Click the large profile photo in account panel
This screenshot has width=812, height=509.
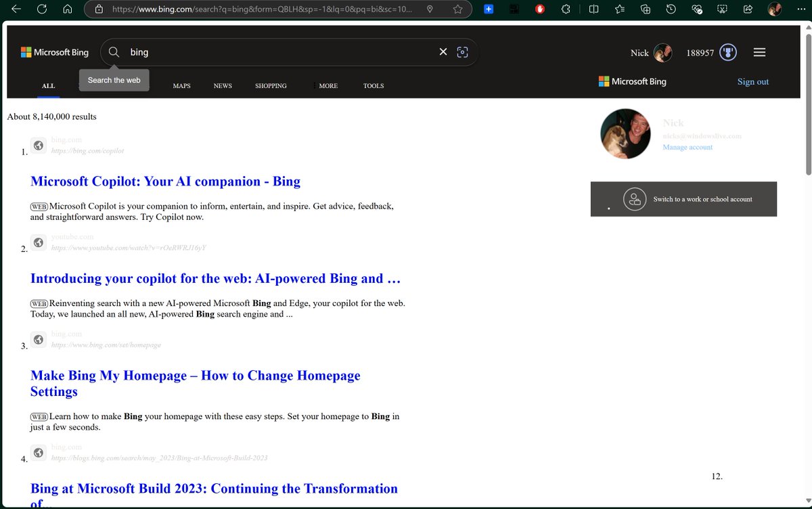[x=625, y=133]
